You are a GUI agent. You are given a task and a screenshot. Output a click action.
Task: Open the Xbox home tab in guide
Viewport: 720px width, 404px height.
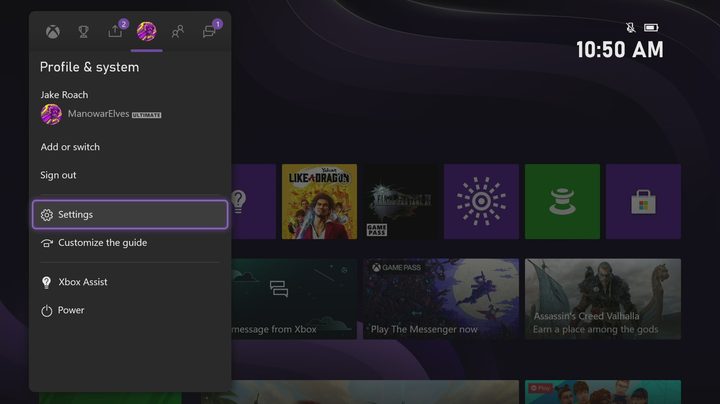coord(53,32)
